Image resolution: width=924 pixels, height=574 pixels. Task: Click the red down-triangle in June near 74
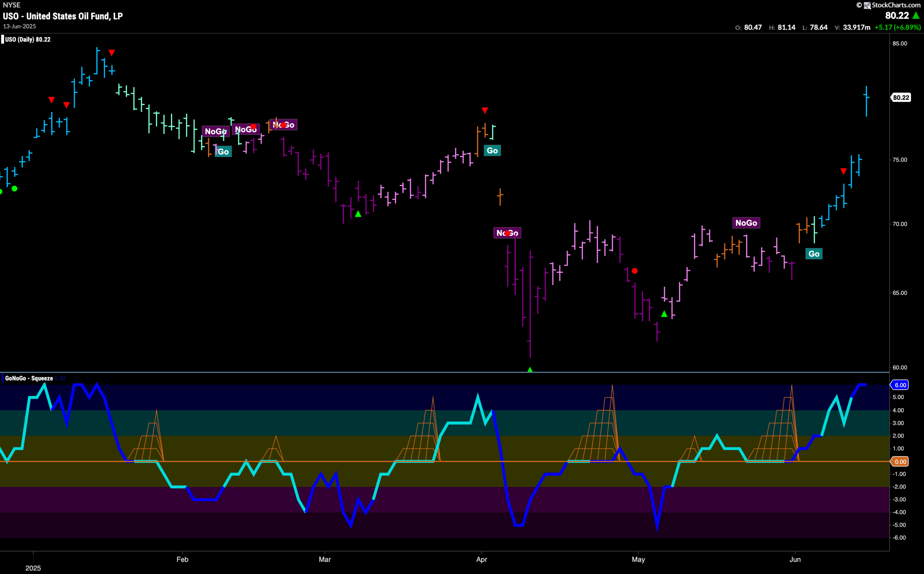(843, 171)
